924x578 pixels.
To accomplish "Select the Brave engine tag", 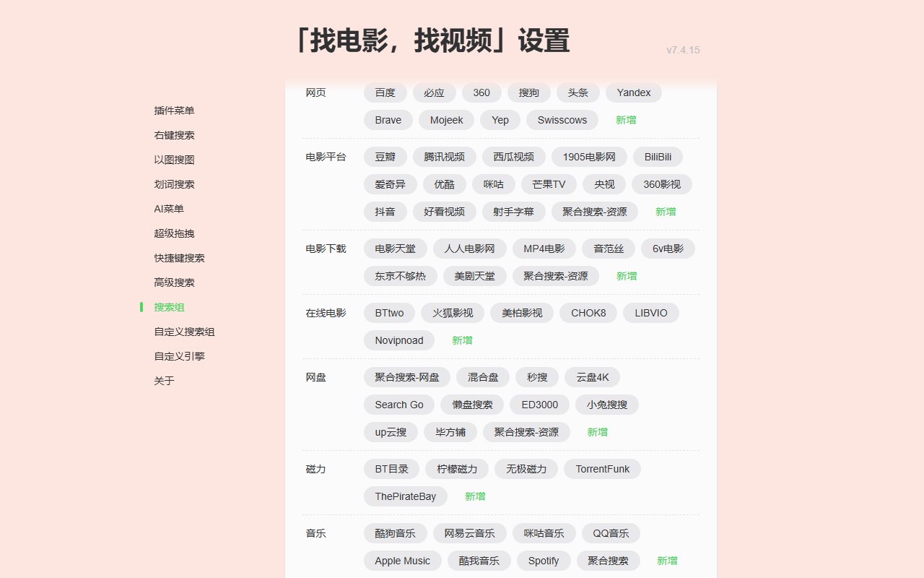I will pyautogui.click(x=388, y=120).
